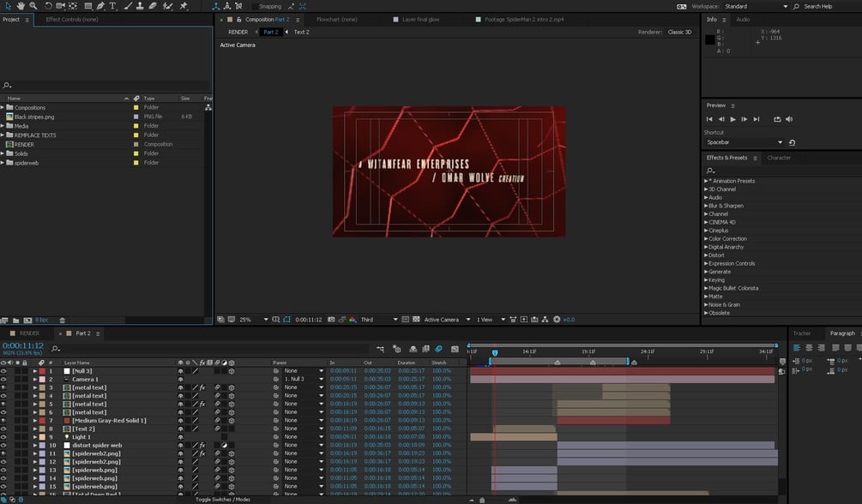
Task: Click the Local Axis Mode icon
Action: coord(215,6)
